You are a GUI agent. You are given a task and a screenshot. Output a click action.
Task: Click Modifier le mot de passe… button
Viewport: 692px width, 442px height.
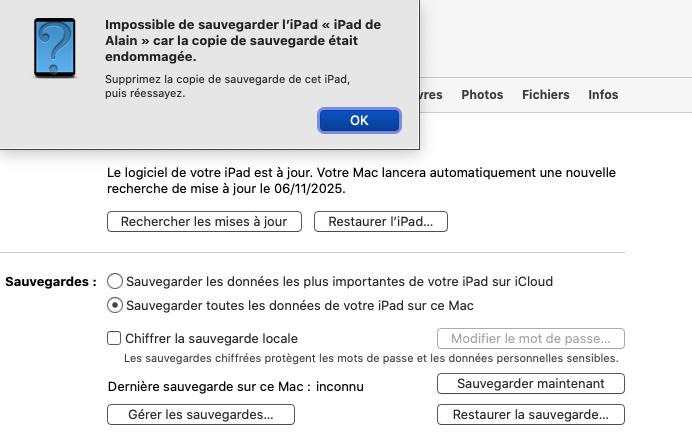click(530, 339)
